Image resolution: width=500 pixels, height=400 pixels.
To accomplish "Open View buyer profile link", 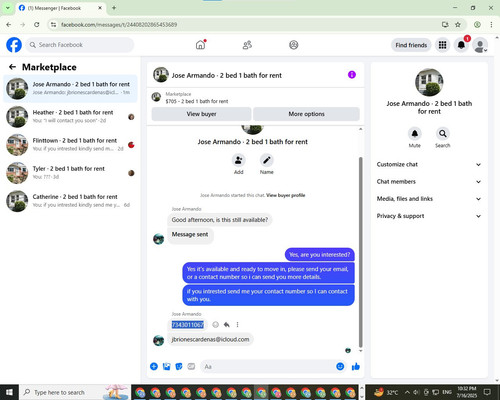I will [x=286, y=195].
